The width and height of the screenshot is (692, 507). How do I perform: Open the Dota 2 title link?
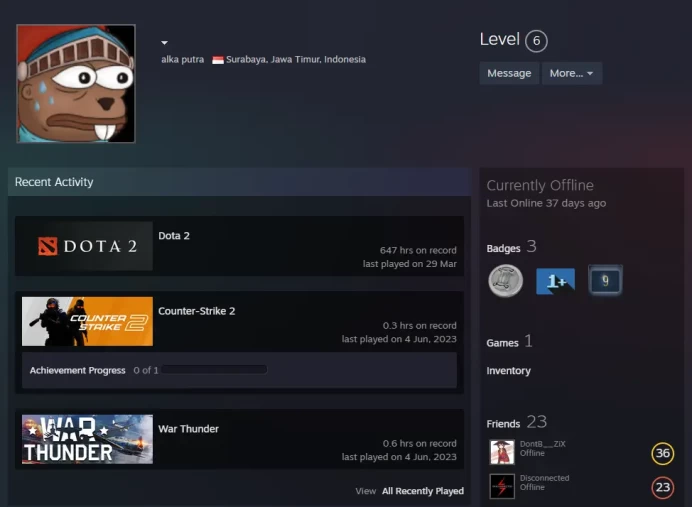point(174,236)
